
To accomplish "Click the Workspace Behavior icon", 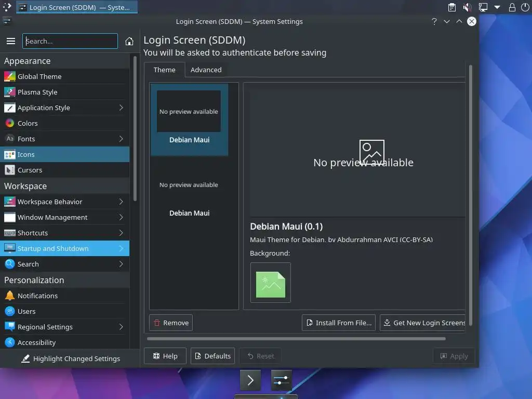I will point(10,202).
